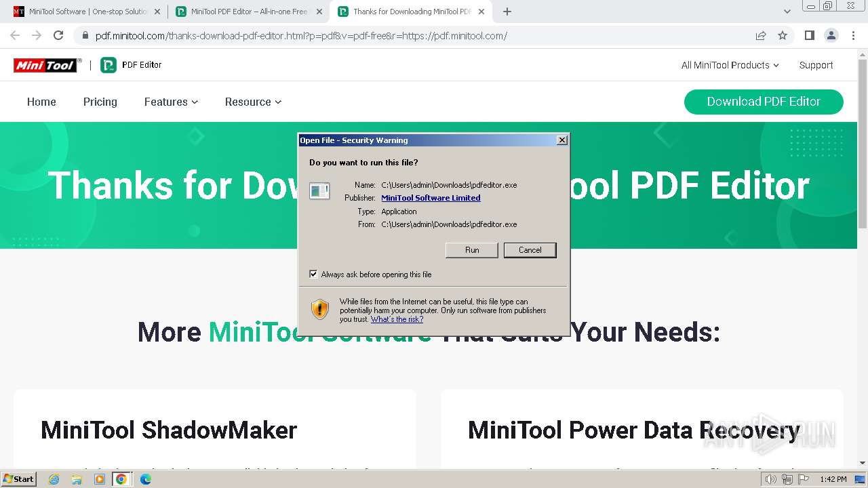The image size is (868, 488).
Task: Click the Chrome taskbar icon
Action: (121, 479)
